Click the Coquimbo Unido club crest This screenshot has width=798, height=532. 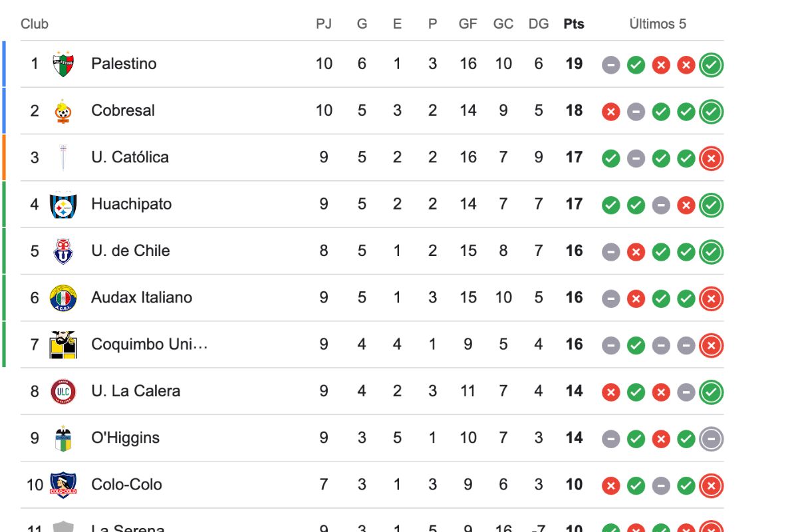click(63, 344)
